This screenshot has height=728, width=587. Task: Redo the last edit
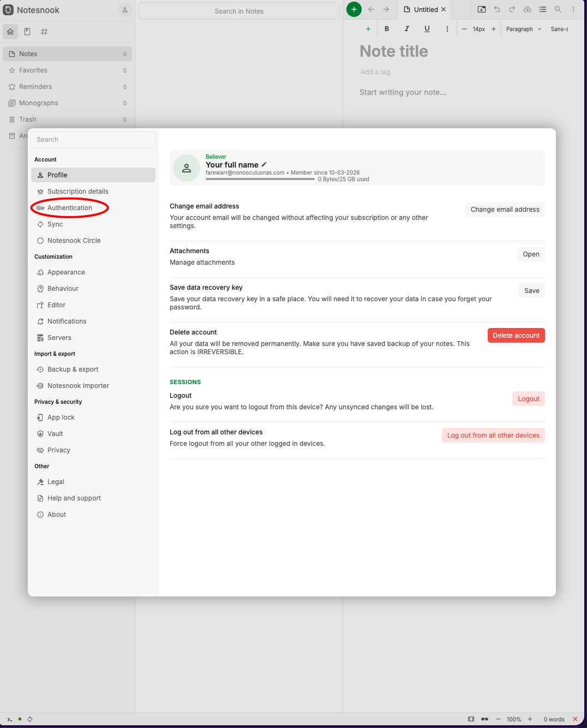tap(512, 9)
